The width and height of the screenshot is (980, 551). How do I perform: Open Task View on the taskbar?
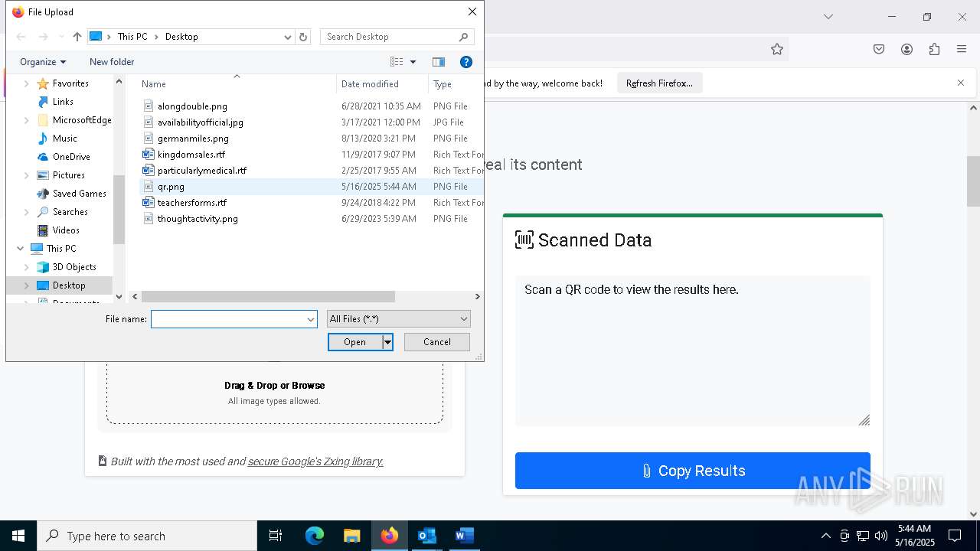(x=276, y=536)
